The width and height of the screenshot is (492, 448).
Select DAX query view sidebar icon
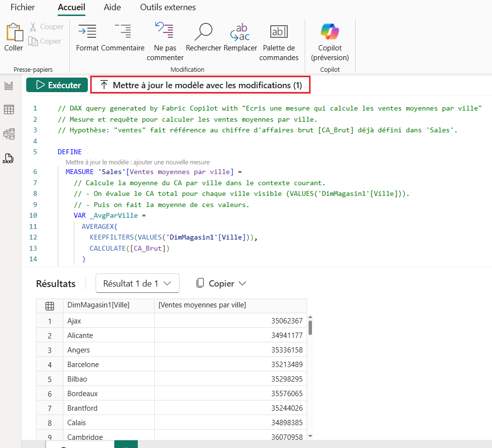point(9,159)
